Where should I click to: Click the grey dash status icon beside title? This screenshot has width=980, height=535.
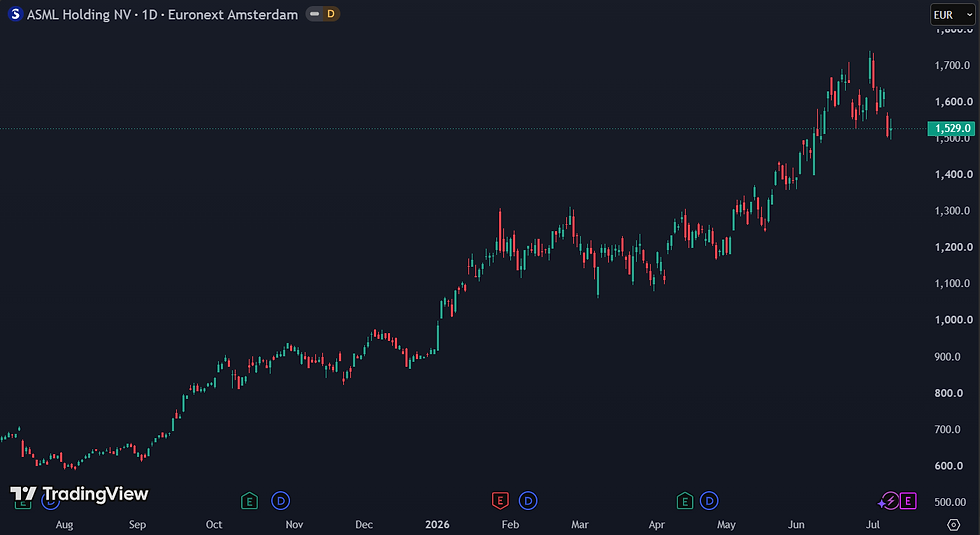pos(314,14)
